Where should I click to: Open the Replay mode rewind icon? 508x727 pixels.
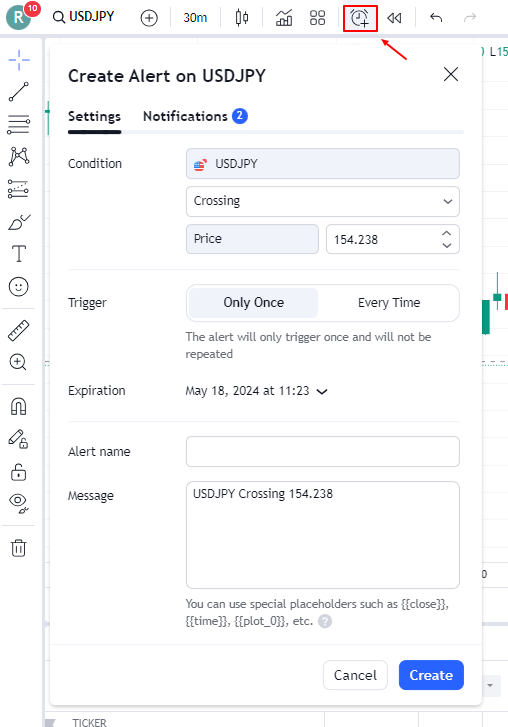click(x=394, y=18)
